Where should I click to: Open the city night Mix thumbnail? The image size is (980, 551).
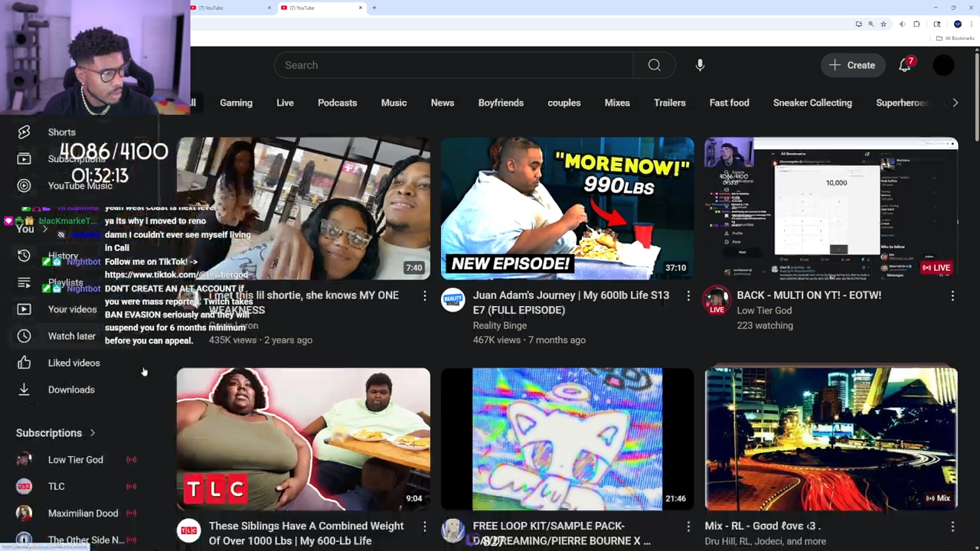coord(831,439)
